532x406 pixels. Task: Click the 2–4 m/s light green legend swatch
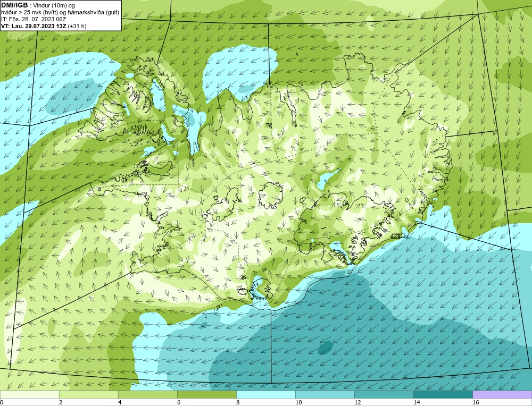click(x=88, y=394)
